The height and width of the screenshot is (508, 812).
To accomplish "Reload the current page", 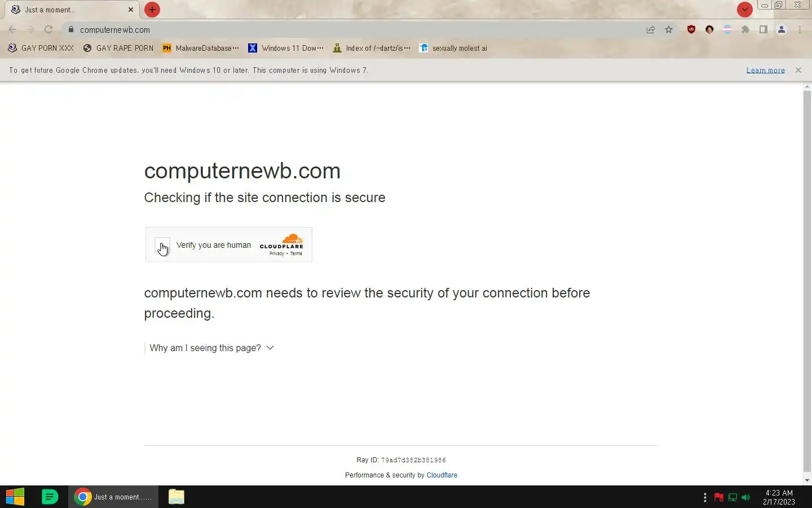I will (x=48, y=29).
